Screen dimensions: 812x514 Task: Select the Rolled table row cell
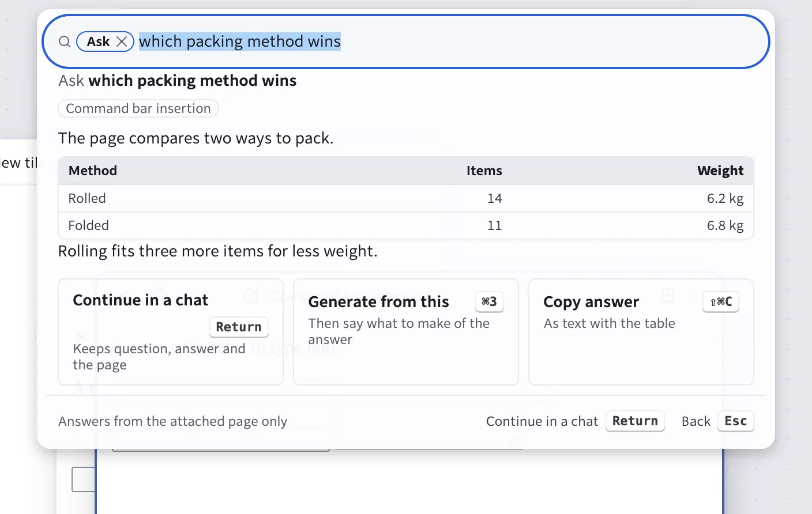tap(87, 198)
